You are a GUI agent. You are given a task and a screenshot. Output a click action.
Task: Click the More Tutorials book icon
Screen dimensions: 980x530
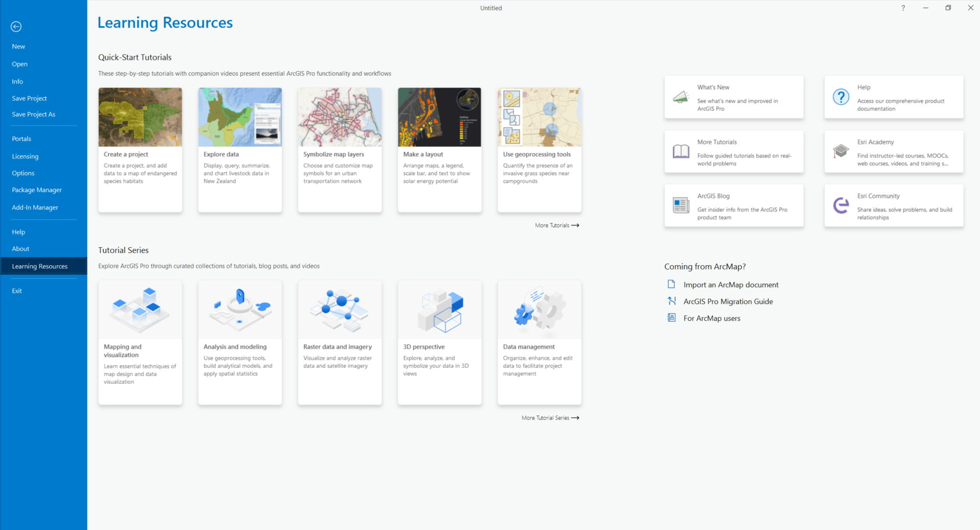pyautogui.click(x=680, y=151)
